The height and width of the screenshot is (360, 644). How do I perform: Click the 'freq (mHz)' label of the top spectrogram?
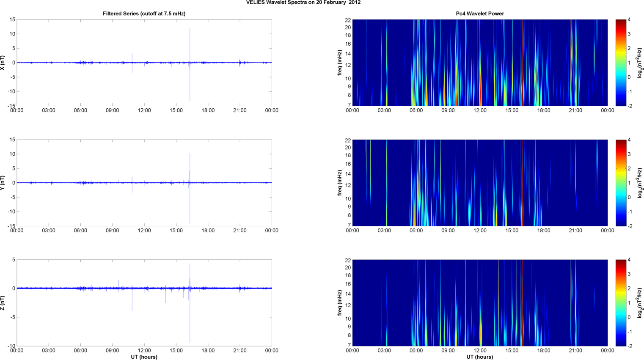(339, 63)
